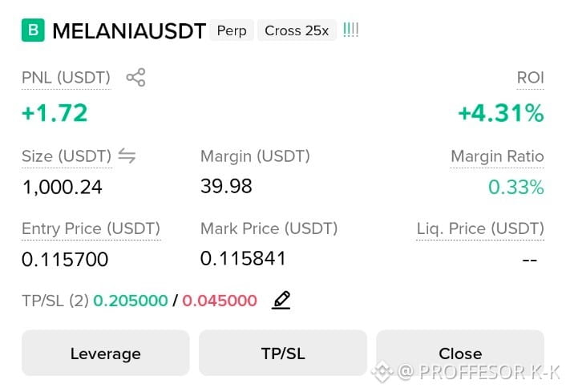Screen dimensions: 566x392
Task: Tap the Margin Ratio label
Action: click(497, 156)
